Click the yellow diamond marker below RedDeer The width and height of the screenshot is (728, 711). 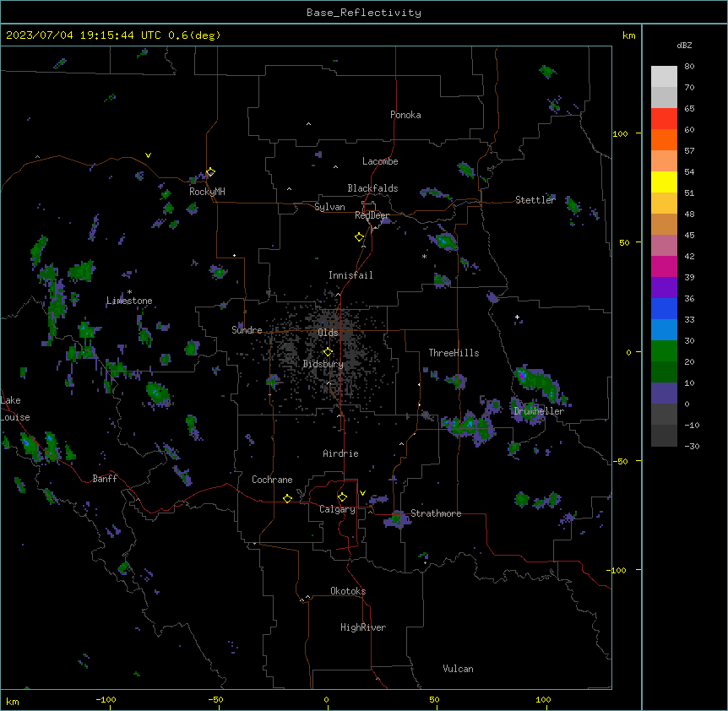(x=359, y=236)
